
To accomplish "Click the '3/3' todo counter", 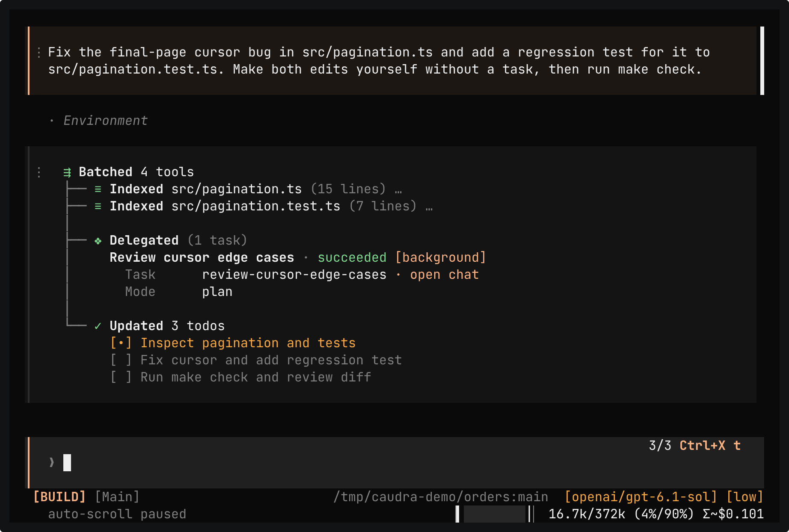I will 660,446.
